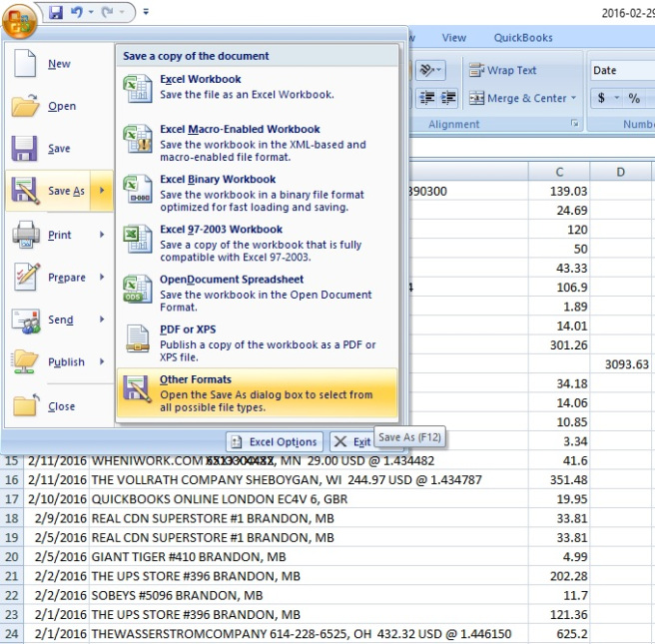Click the Close folder icon
The height and width of the screenshot is (644, 655).
26,405
